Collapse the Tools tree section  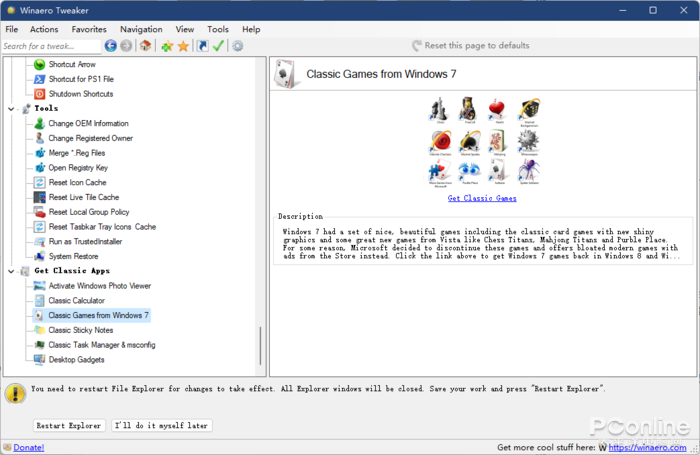[11, 108]
